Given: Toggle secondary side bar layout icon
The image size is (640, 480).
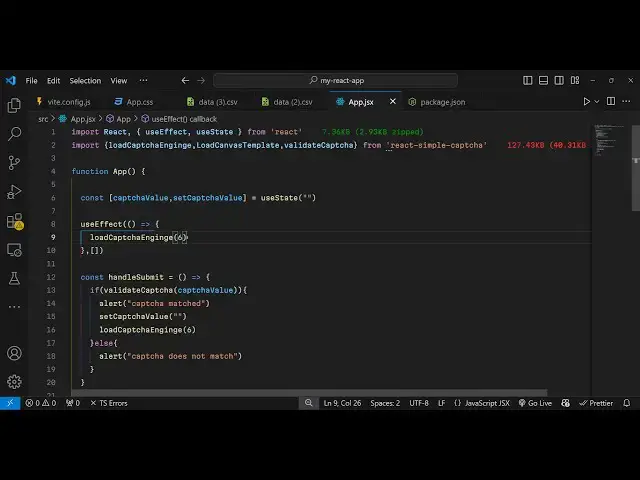Looking at the screenshot, I should coord(559,80).
